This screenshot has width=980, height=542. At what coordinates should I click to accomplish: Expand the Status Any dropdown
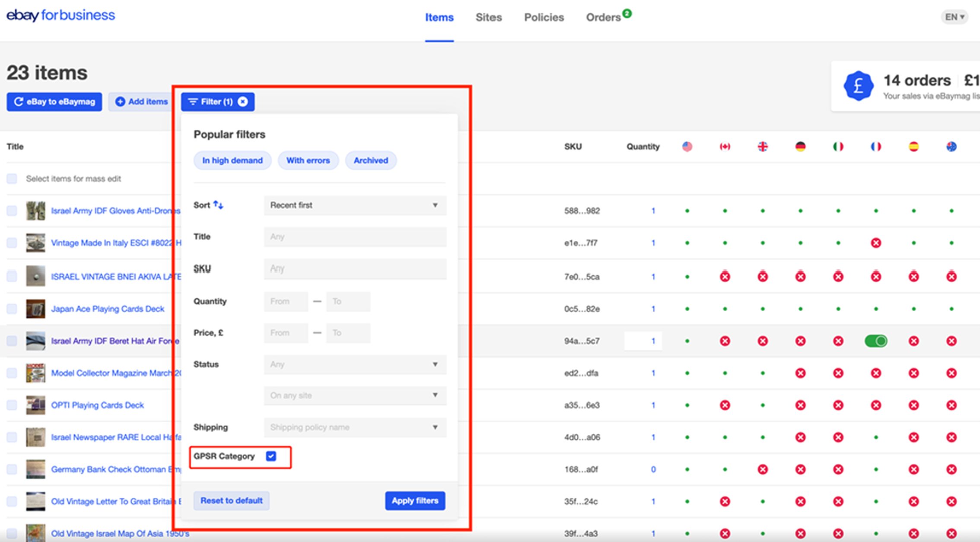coord(355,364)
